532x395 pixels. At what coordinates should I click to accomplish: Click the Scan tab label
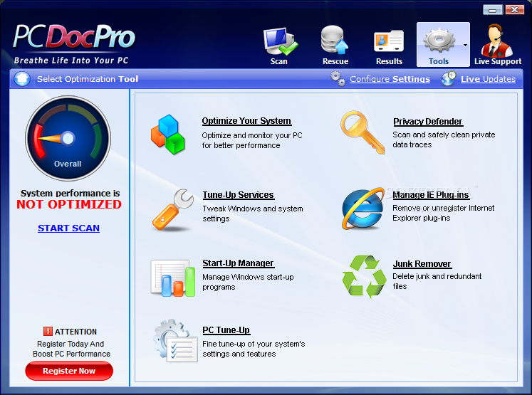[x=279, y=61]
